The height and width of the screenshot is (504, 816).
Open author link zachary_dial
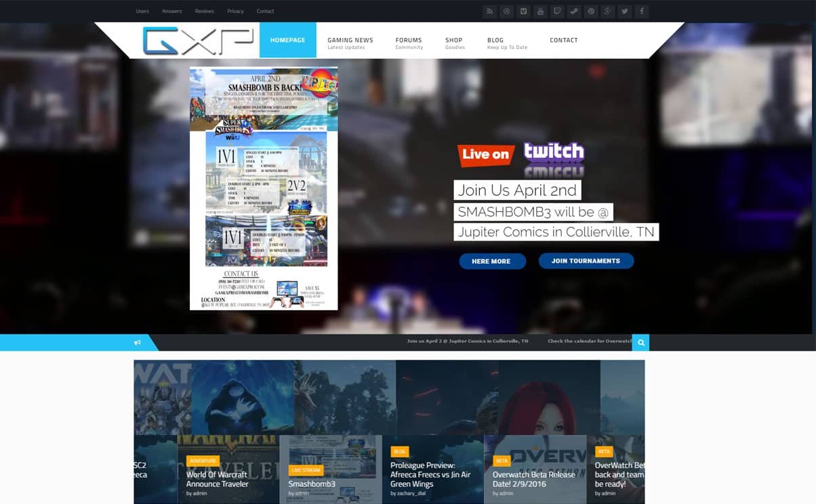(410, 494)
